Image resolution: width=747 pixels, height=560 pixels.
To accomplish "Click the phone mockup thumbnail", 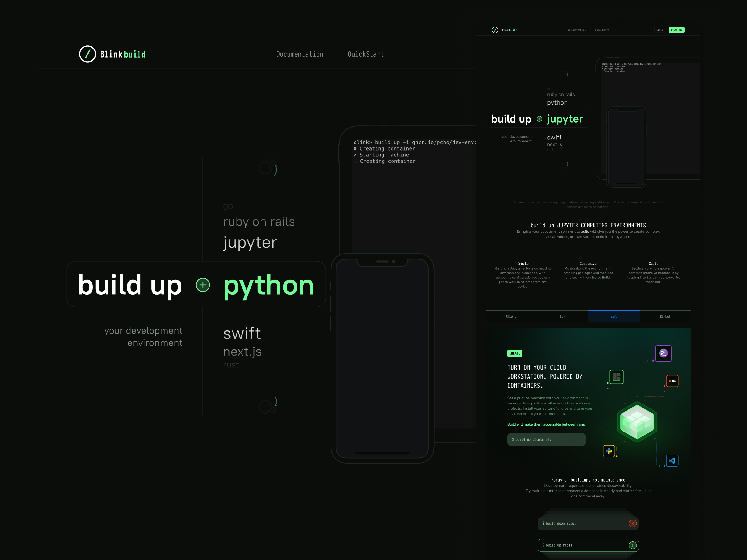I will [x=627, y=147].
